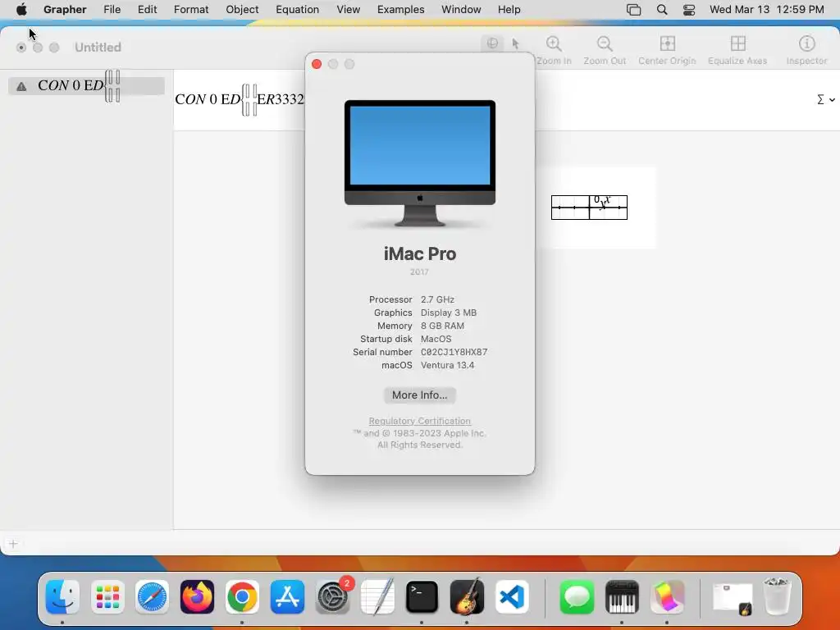Screen dimensions: 840x630
Task: Open the Window menu
Action: pyautogui.click(x=461, y=10)
